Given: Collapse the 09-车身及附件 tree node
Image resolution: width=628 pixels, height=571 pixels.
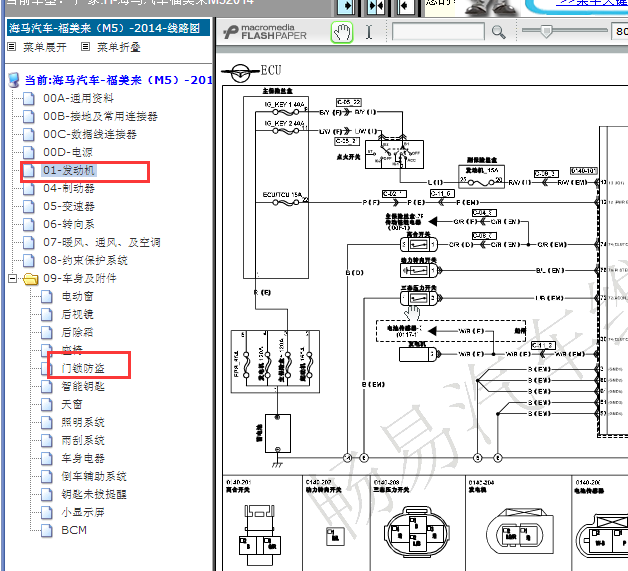Looking at the screenshot, I should coord(12,278).
